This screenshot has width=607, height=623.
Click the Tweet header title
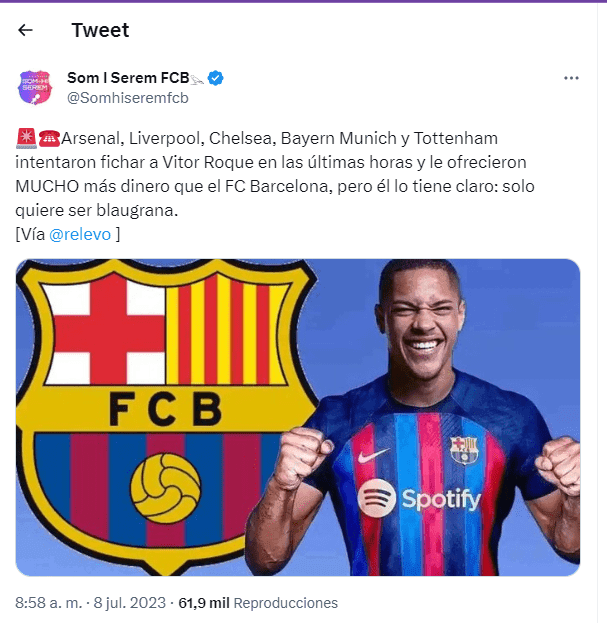[x=100, y=31]
